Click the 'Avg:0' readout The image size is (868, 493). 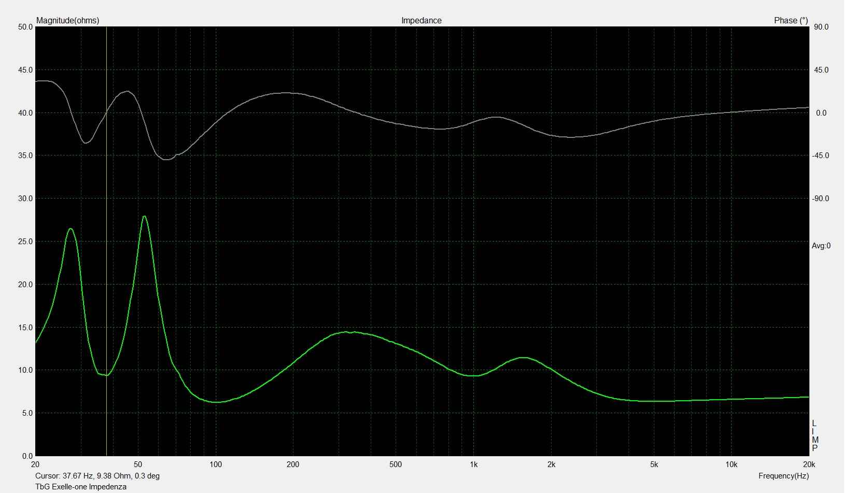[x=821, y=246]
